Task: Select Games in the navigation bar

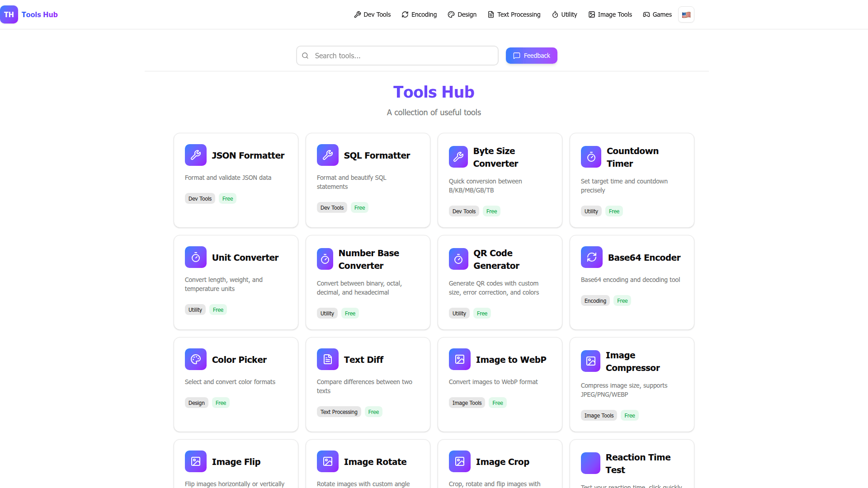Action: click(657, 14)
